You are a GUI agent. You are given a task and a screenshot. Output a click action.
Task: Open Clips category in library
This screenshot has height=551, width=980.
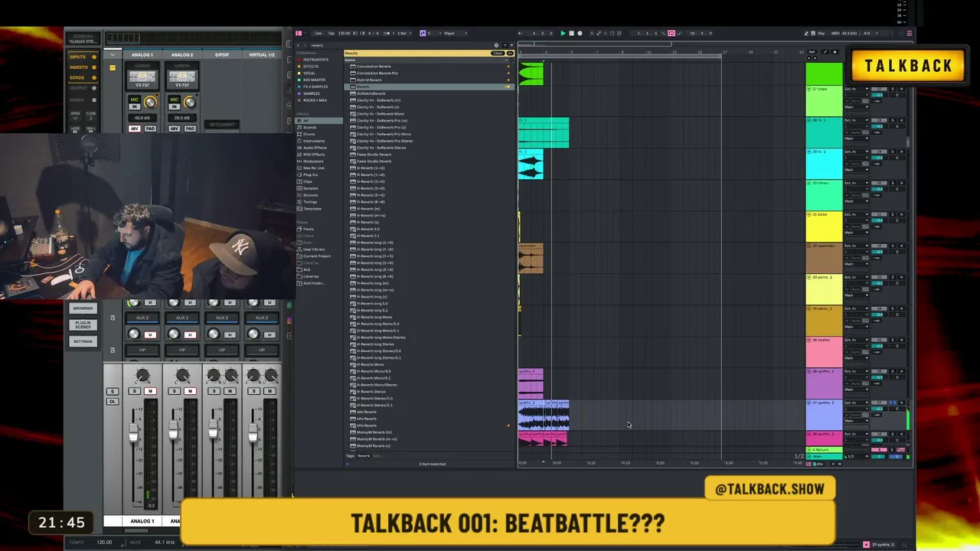coord(308,181)
